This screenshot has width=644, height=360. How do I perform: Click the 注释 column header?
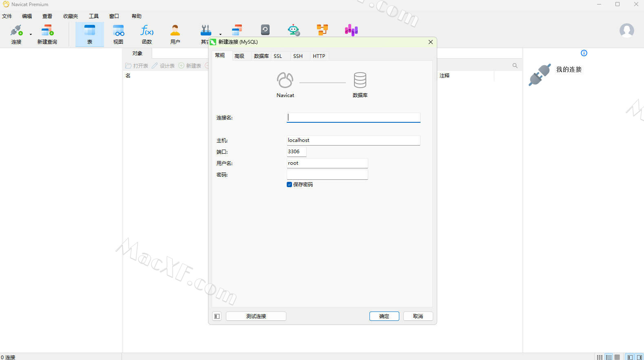tap(445, 76)
